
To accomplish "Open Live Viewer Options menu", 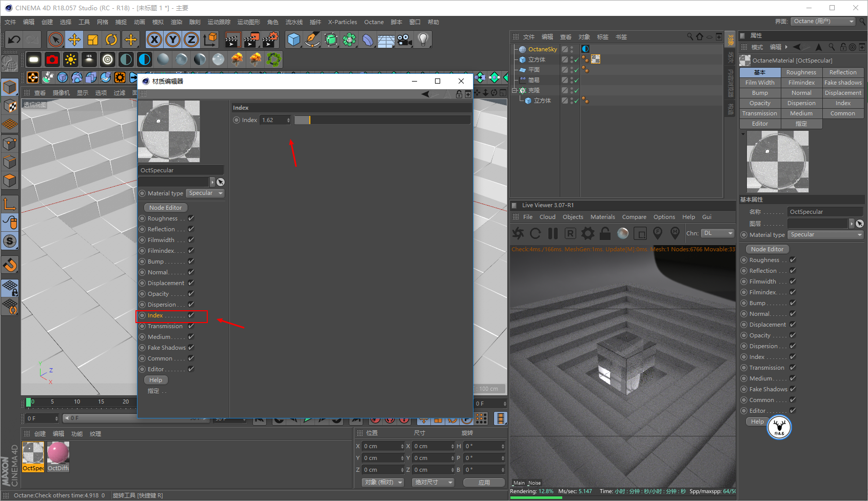I will [664, 217].
